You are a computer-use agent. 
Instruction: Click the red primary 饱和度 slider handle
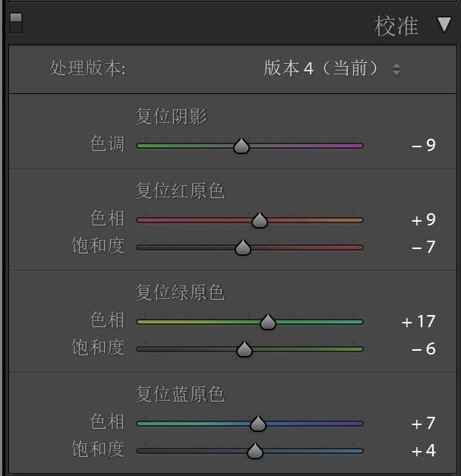[243, 247]
